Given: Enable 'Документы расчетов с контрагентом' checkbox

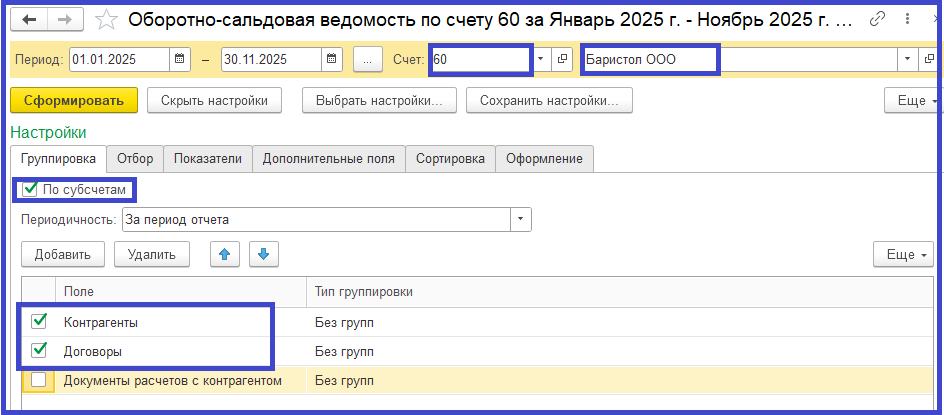Looking at the screenshot, I should (x=39, y=380).
